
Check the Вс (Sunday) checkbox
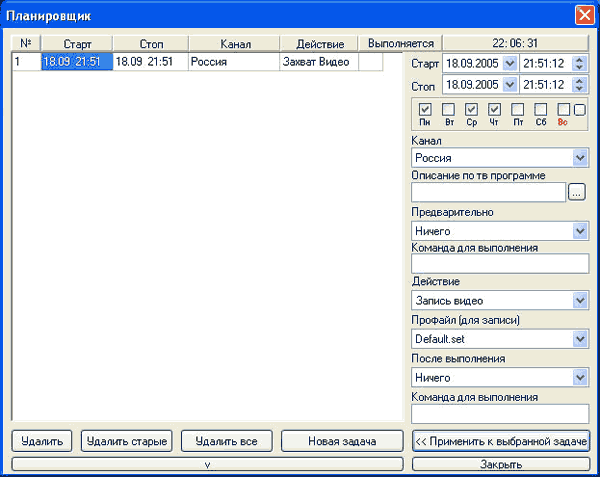[564, 110]
